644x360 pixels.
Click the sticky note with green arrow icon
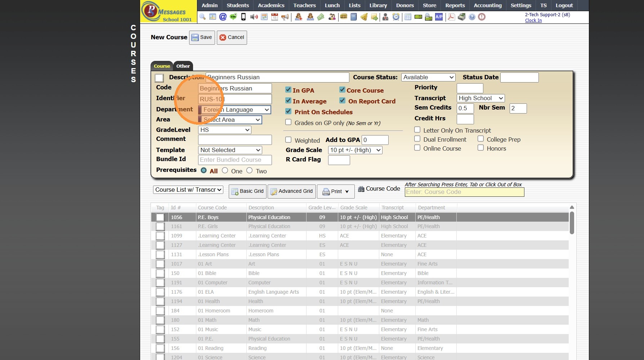[375, 17]
